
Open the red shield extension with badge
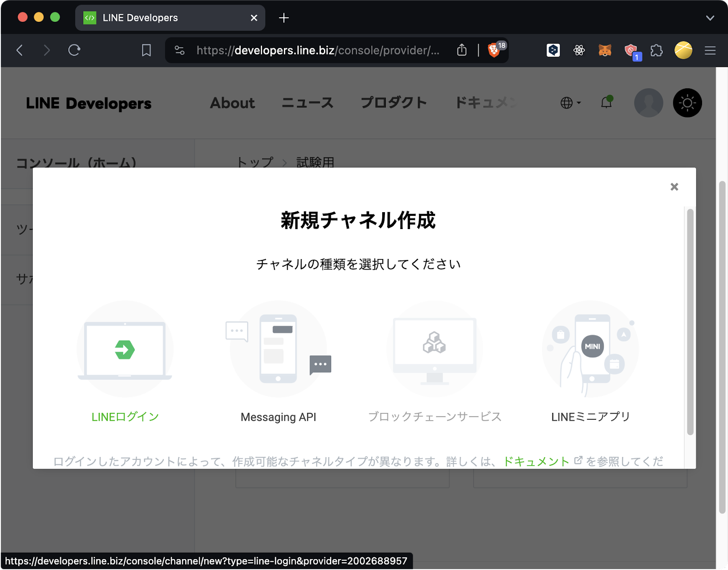click(632, 51)
